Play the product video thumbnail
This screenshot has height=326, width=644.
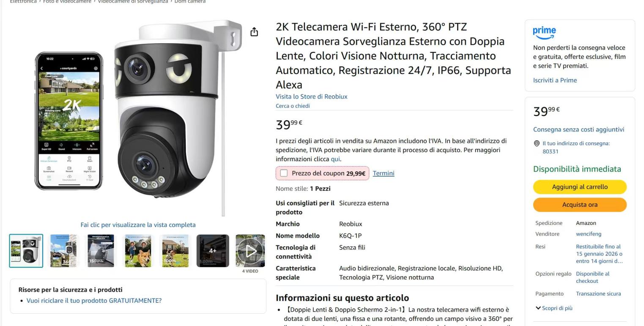click(250, 251)
